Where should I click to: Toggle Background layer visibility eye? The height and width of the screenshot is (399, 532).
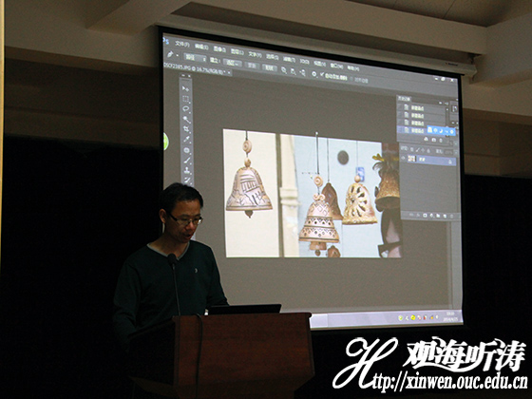[x=404, y=158]
